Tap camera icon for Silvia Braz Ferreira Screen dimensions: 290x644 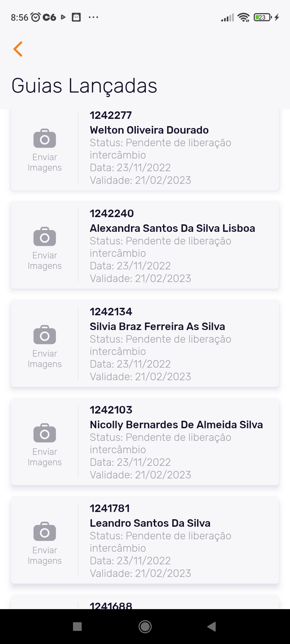(x=45, y=335)
